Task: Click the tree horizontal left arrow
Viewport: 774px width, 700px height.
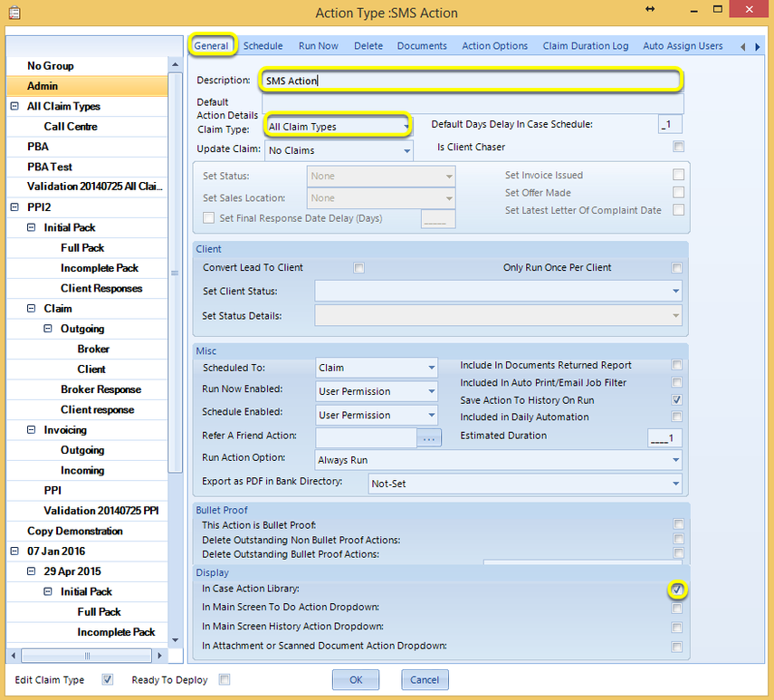Action: 14,656
